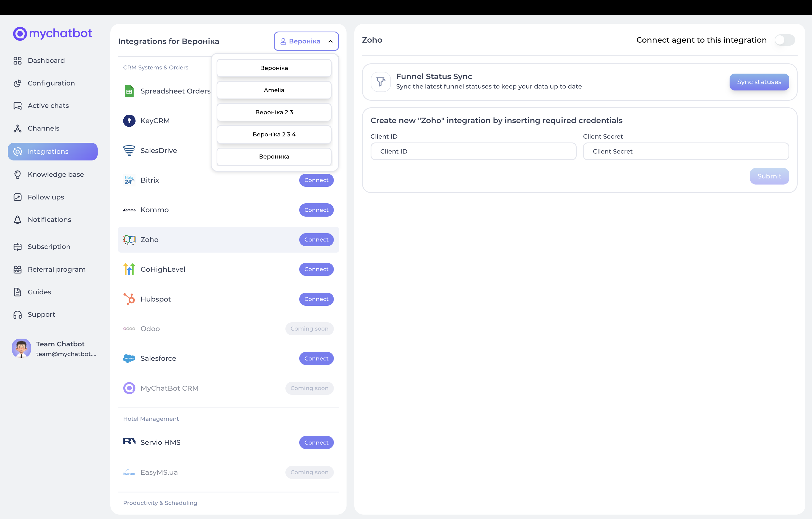Click the Client ID input field
This screenshot has height=519, width=812.
point(473,151)
